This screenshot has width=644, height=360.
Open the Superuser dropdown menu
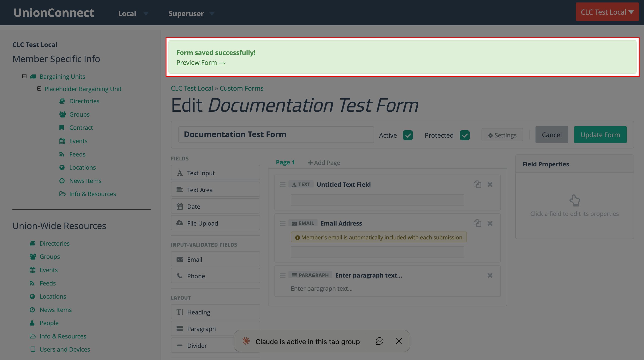(191, 13)
